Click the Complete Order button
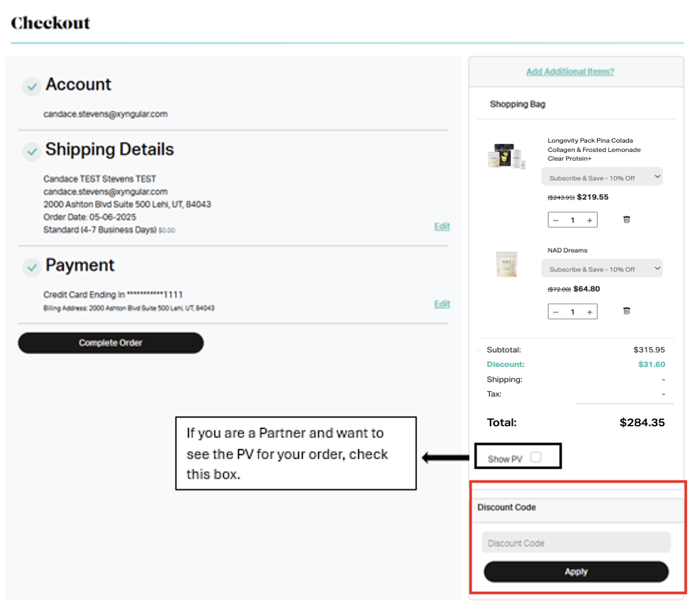The height and width of the screenshot is (616, 696). coord(111,343)
